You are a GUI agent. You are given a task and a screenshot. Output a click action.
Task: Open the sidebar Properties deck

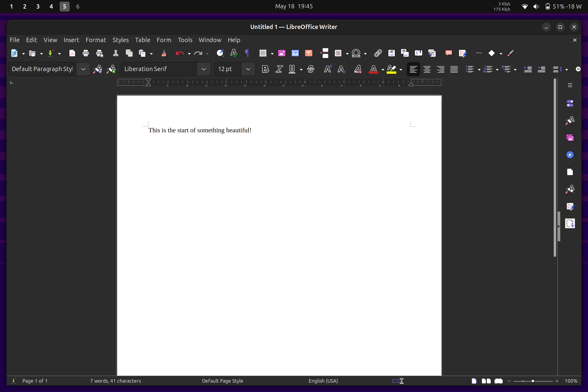(570, 103)
